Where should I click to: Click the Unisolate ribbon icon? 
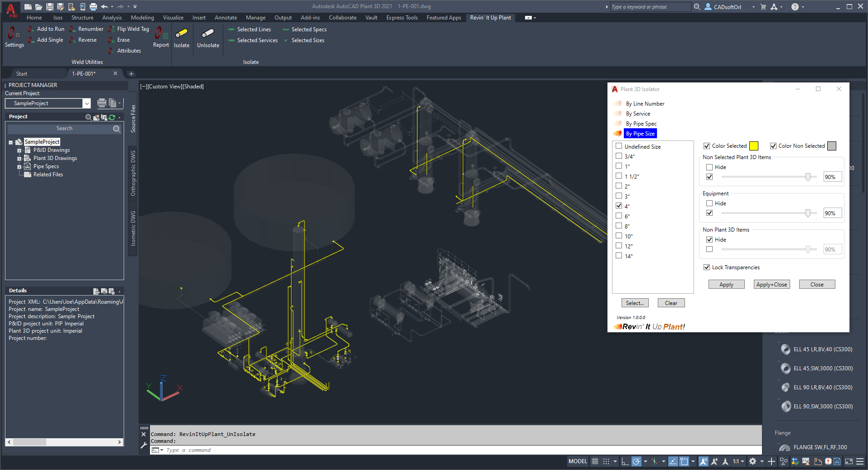point(208,34)
